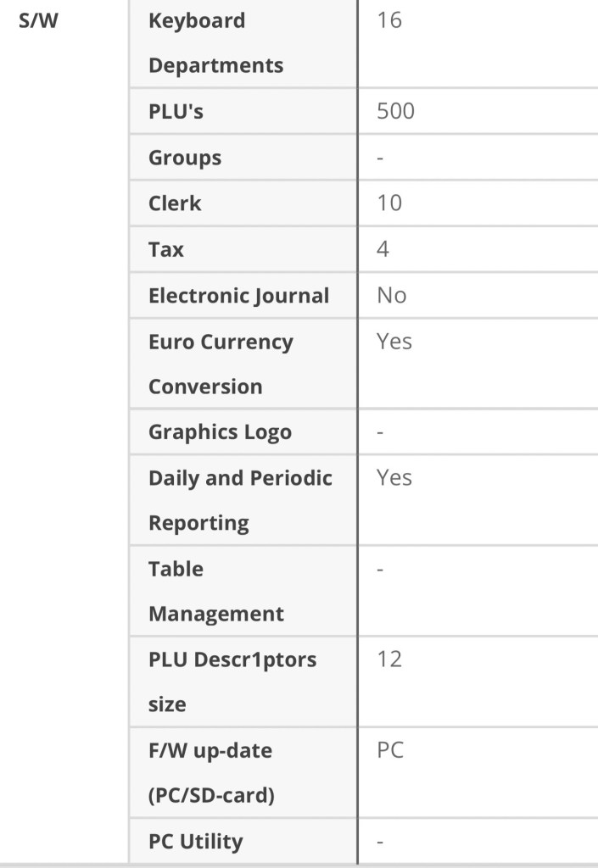Viewport: 598px width, 868px height.
Task: Click the Electronic Journal label
Action: (x=238, y=296)
